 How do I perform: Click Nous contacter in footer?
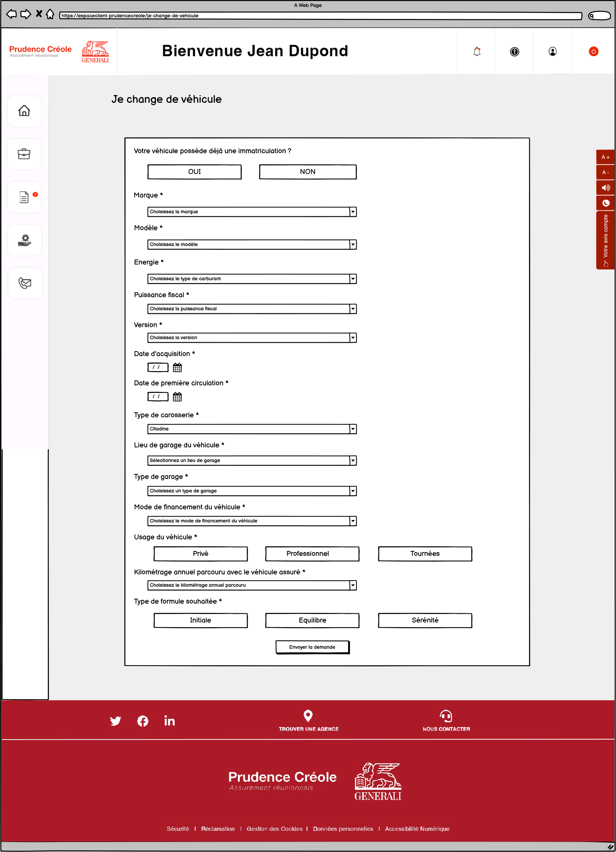pos(446,721)
